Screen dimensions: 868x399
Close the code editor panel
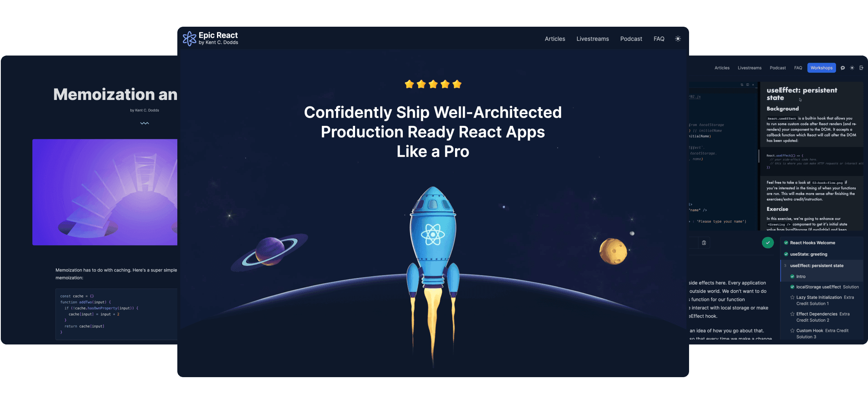[x=753, y=85]
